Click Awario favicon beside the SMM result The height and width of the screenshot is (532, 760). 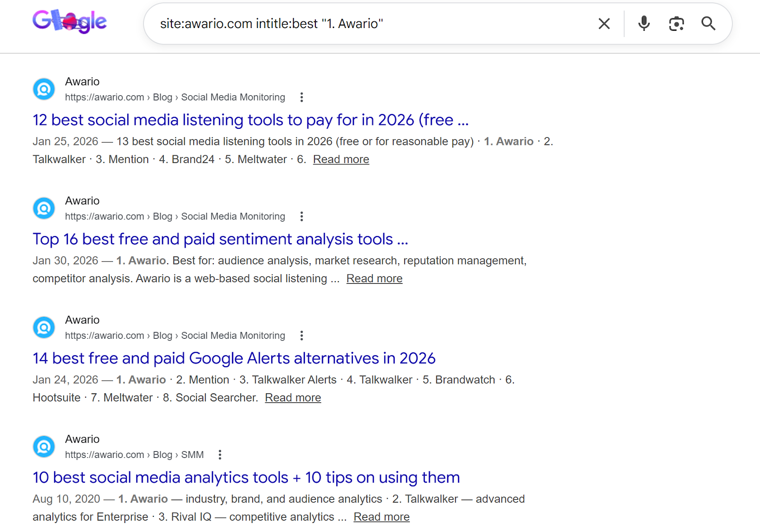(x=44, y=447)
